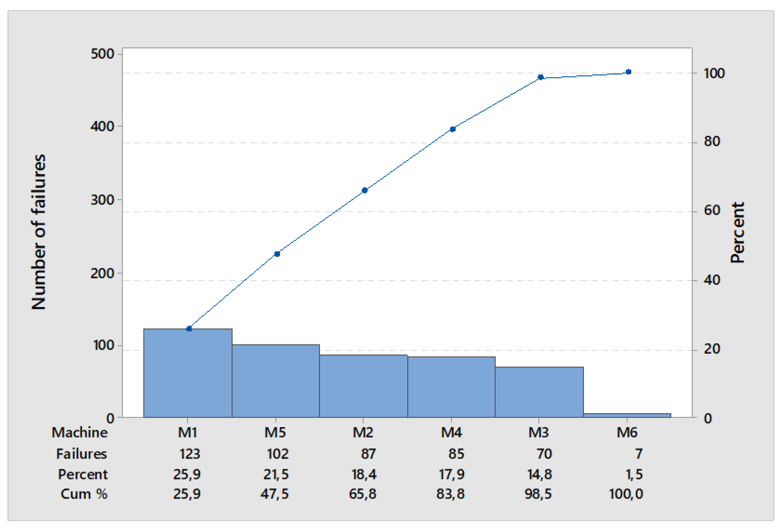Click the M5 failures bar

click(x=276, y=381)
